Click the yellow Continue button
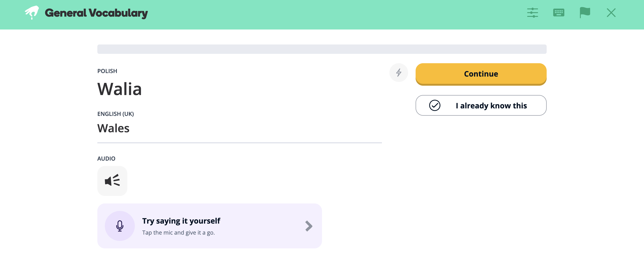This screenshot has width=644, height=280. pyautogui.click(x=481, y=74)
